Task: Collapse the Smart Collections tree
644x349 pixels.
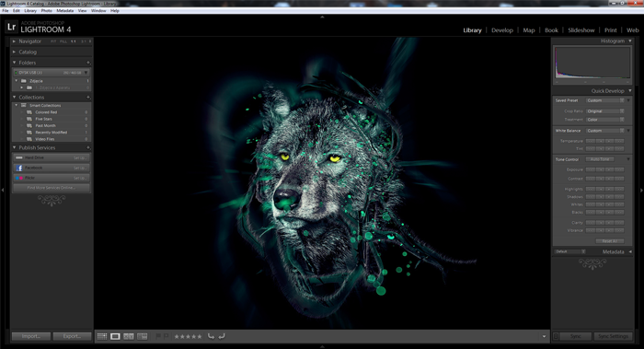Action: (x=17, y=105)
